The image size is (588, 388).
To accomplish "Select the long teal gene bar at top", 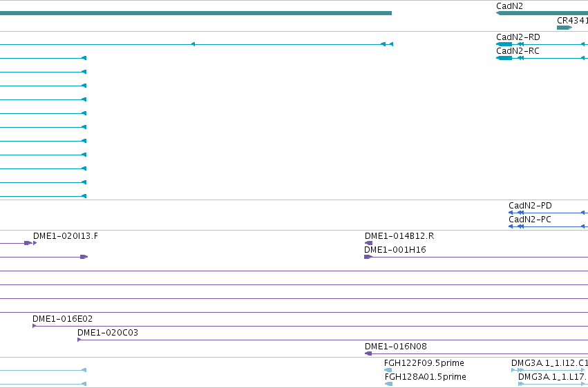I will 196,13.
